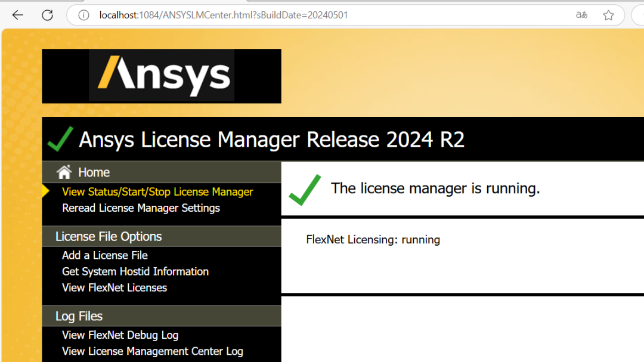Click the Log Files section header
644x362 pixels.
[162, 316]
